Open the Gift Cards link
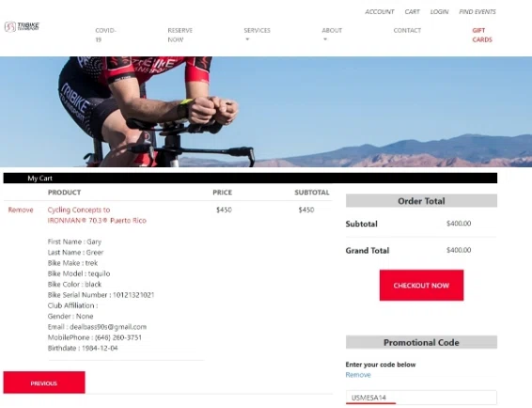 [x=482, y=35]
